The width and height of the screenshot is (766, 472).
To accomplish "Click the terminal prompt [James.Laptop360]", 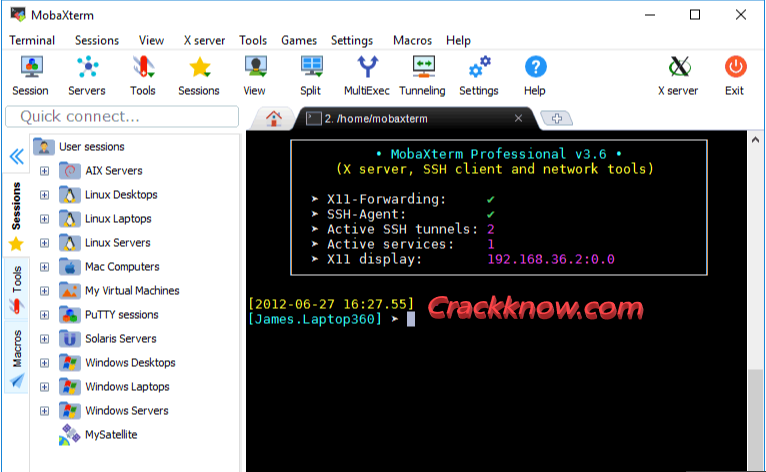I will click(x=315, y=319).
